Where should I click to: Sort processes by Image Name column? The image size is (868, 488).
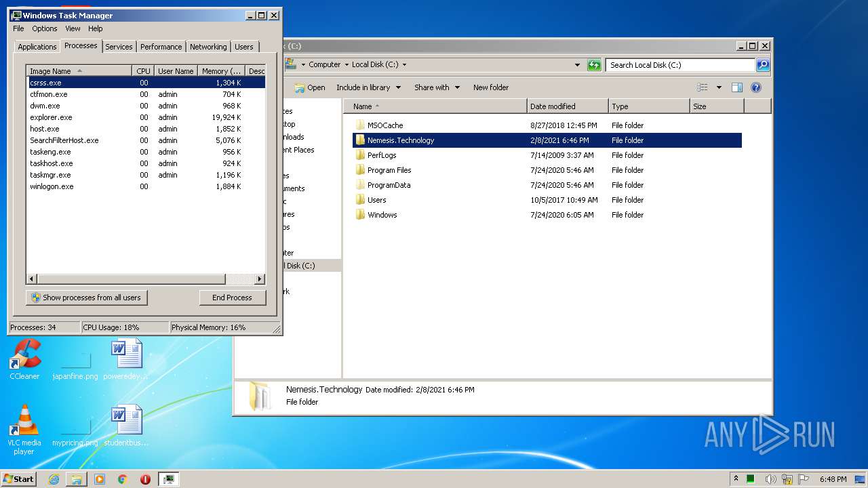coord(79,71)
